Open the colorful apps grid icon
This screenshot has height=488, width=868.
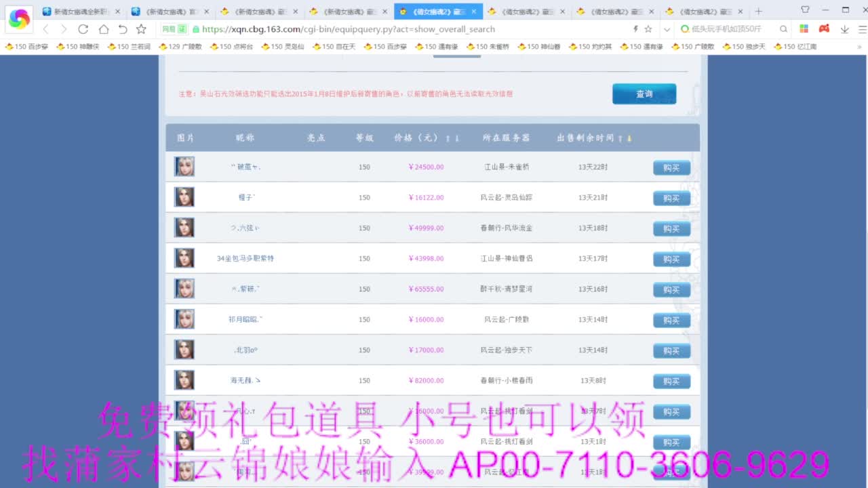coord(804,29)
